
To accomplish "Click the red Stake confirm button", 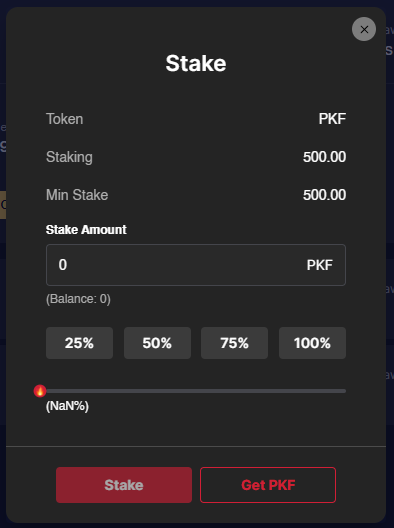I will coord(124,485).
